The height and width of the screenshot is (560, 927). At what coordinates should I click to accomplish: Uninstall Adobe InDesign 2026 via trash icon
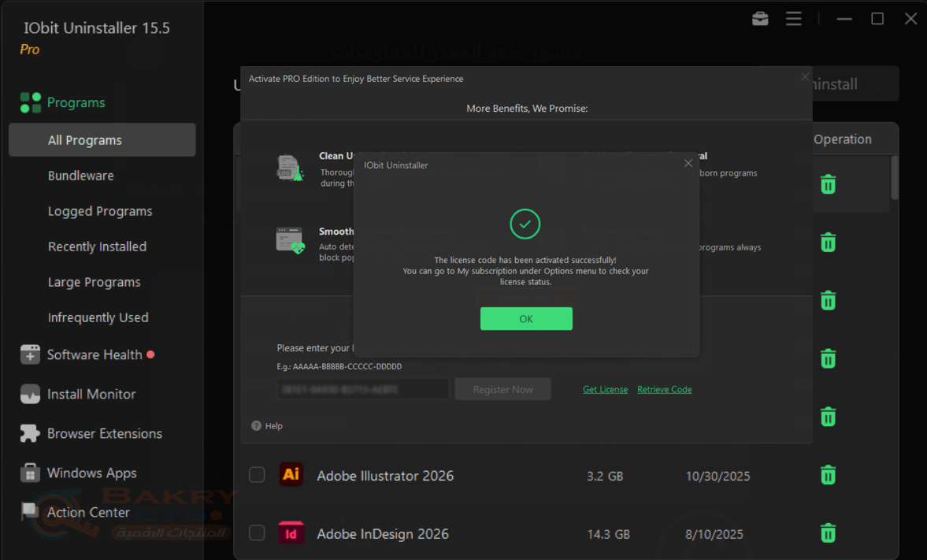(829, 532)
